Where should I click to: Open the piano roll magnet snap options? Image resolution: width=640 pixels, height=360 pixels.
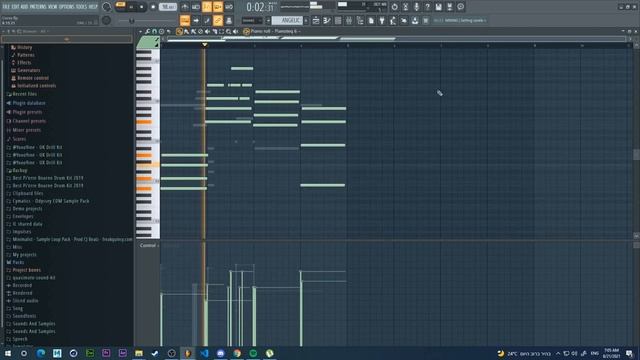pos(154,31)
